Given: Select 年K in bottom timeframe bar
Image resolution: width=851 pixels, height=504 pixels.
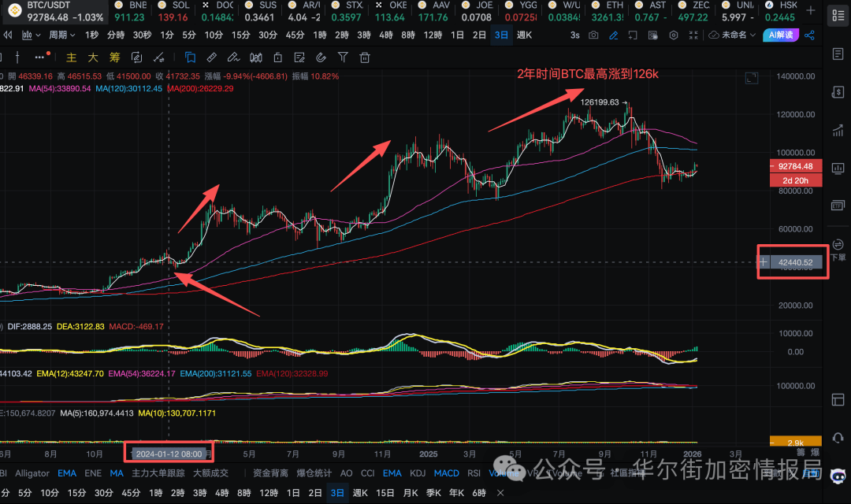Looking at the screenshot, I should tap(456, 493).
